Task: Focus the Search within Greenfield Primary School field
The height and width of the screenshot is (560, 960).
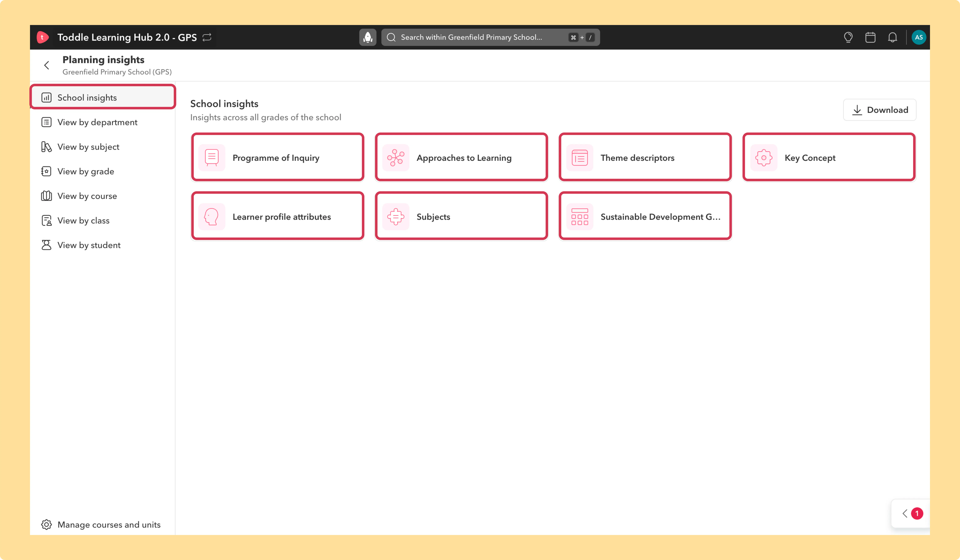Action: (491, 37)
